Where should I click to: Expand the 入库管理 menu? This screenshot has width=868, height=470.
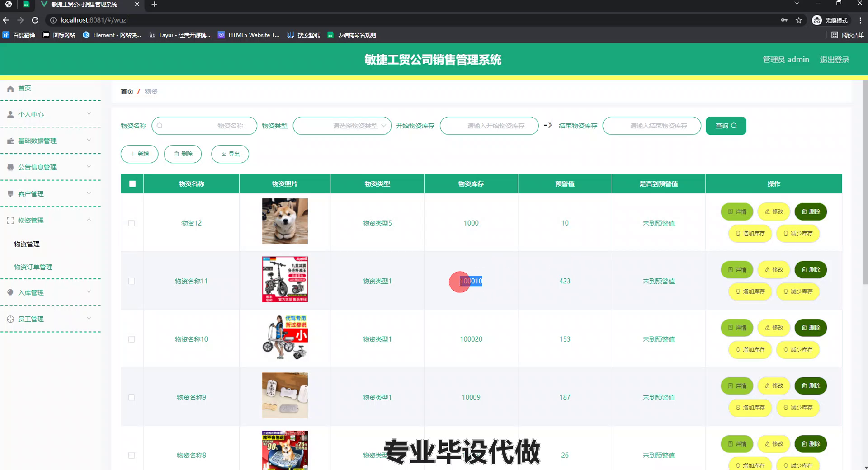tap(89, 291)
